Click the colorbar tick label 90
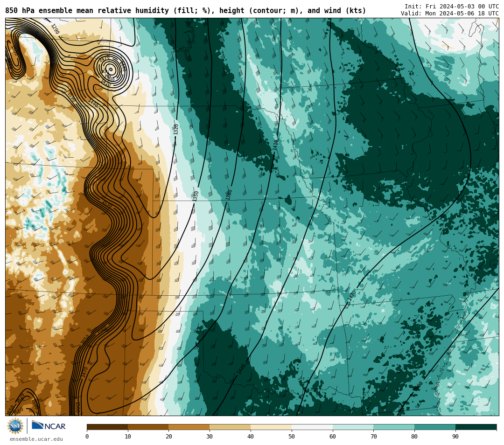 [x=455, y=437]
